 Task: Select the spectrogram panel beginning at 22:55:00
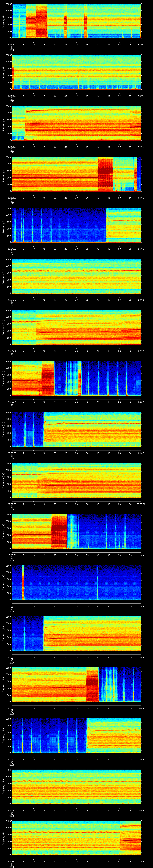pos(77,276)
